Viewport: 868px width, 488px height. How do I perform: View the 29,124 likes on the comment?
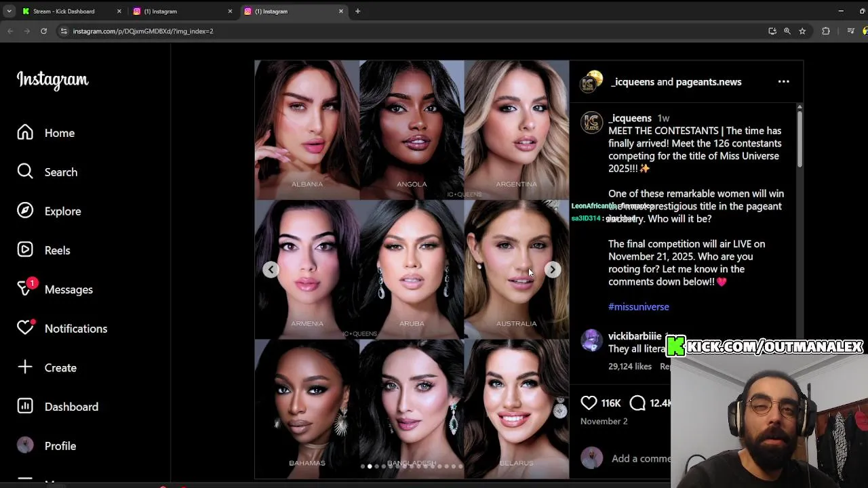[630, 366]
